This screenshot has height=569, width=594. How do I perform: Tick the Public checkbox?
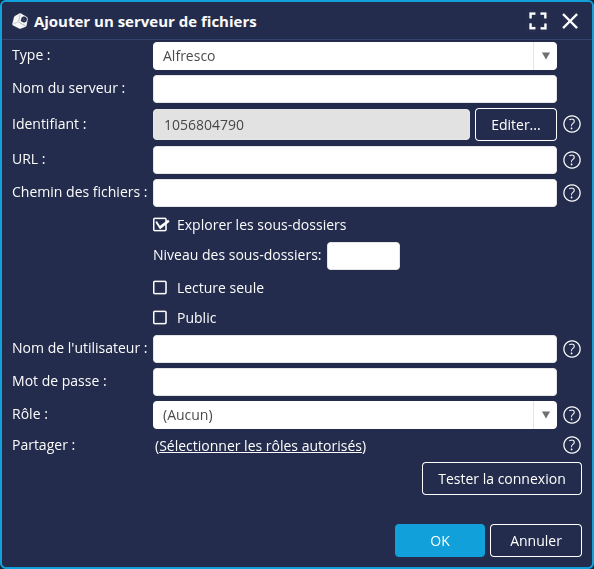pos(160,317)
